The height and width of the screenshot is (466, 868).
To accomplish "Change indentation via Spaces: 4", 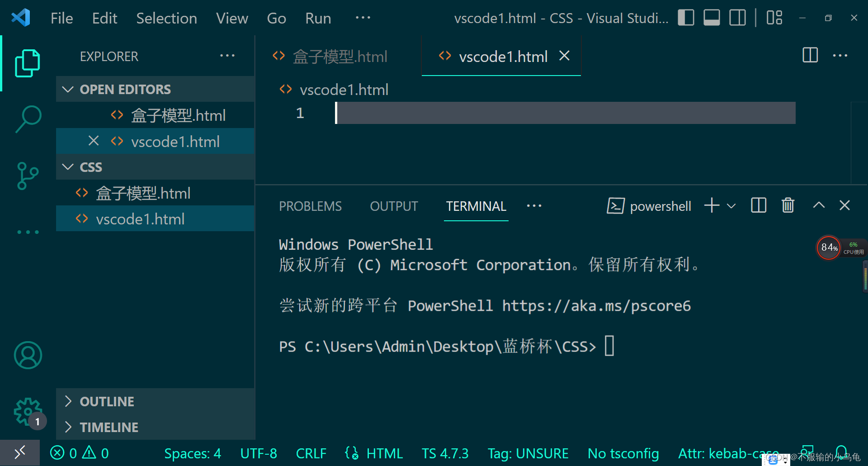I will [x=193, y=453].
